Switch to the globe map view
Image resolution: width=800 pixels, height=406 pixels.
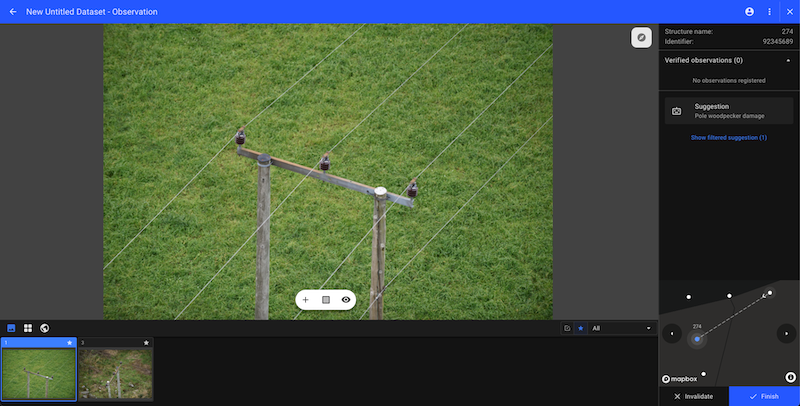point(45,328)
